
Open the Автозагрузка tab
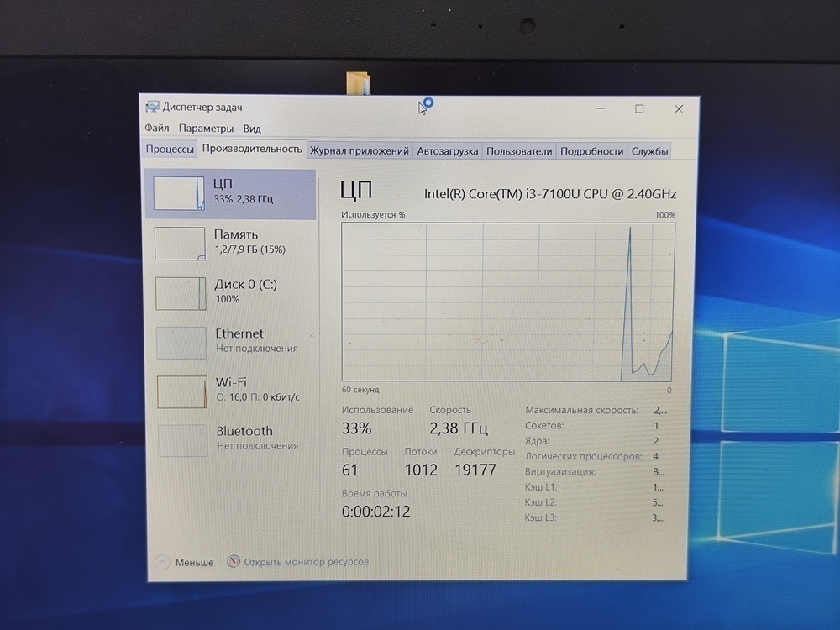448,151
